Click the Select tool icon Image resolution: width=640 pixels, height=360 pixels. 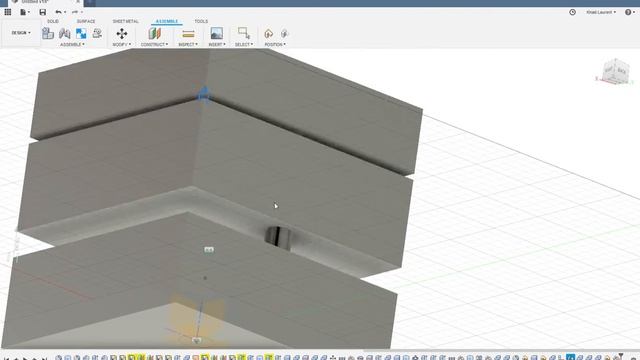point(244,33)
